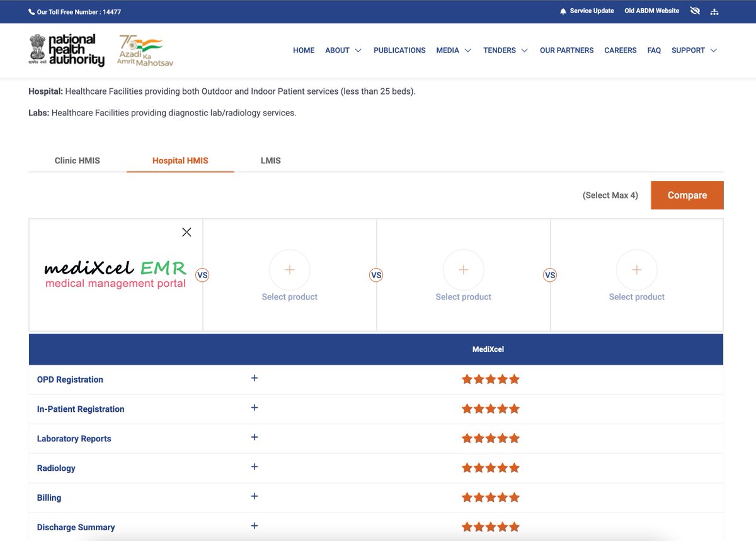Click the five-star rating for Radiology
The height and width of the screenshot is (541, 756).
point(491,468)
